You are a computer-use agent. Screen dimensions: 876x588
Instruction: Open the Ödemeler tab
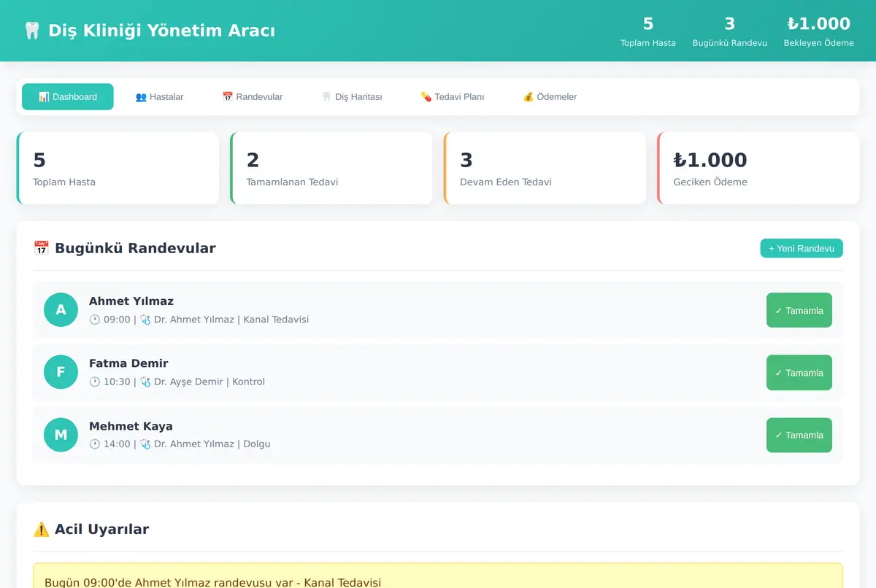pyautogui.click(x=550, y=97)
